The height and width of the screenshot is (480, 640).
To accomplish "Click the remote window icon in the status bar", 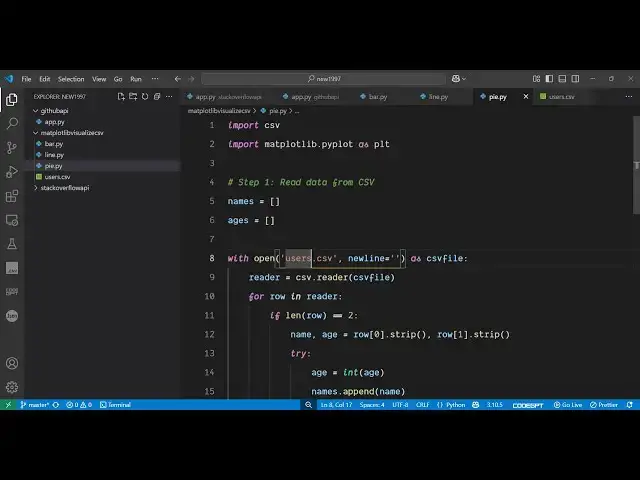I will 8,405.
